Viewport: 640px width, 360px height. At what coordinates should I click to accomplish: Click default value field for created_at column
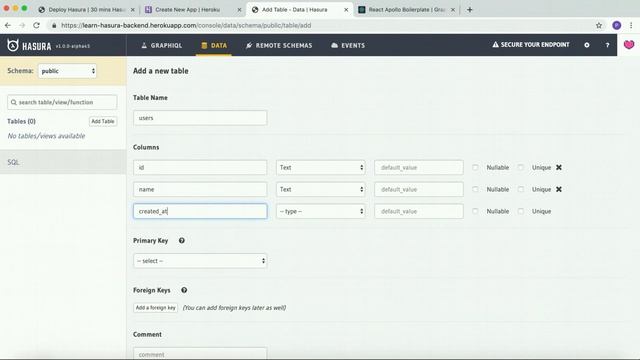419,211
